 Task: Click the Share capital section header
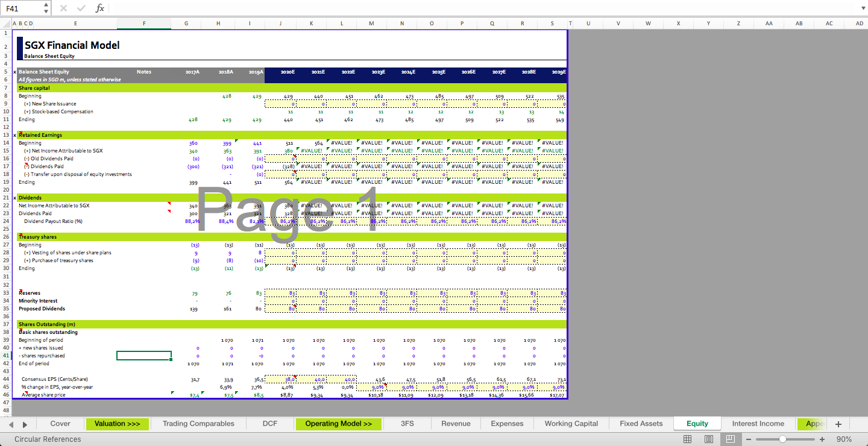coord(34,88)
